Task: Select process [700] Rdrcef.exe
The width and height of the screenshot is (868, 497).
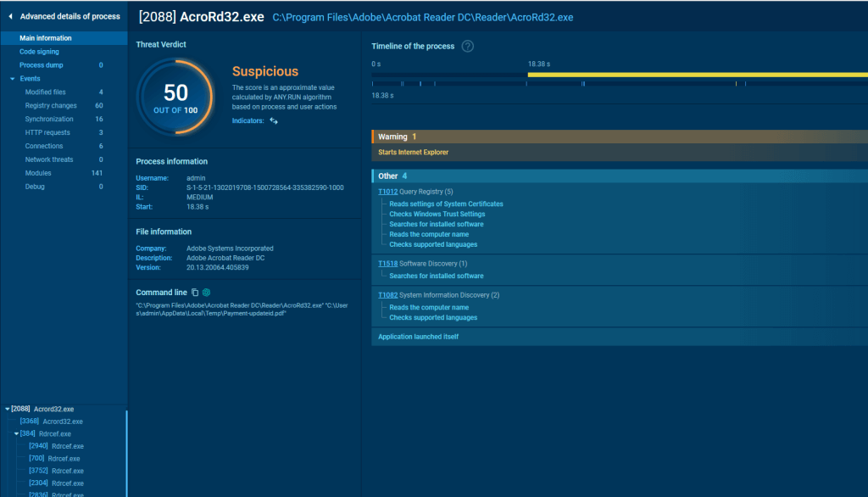Action: point(54,459)
